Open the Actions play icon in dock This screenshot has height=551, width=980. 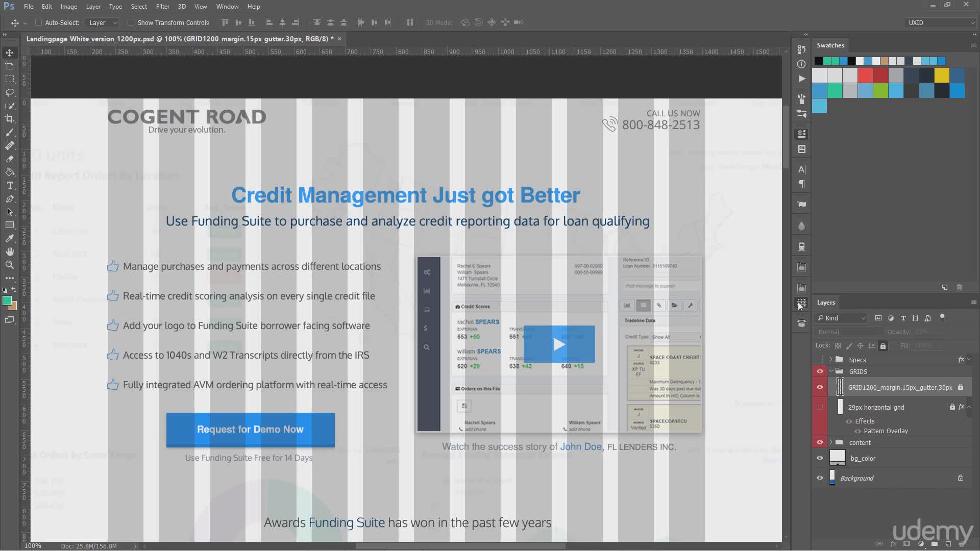point(801,79)
